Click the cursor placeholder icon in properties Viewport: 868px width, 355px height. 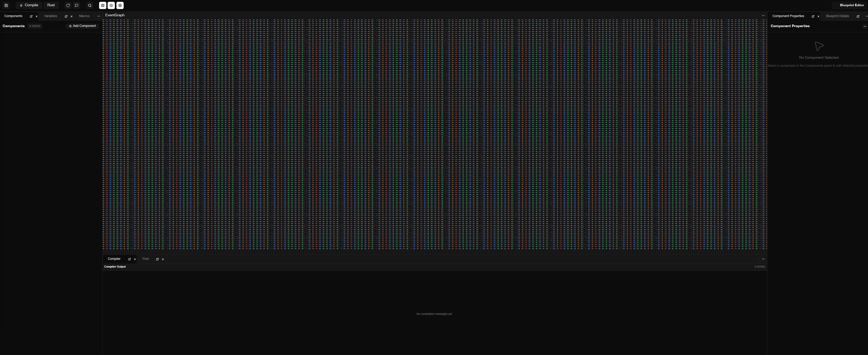tap(819, 46)
